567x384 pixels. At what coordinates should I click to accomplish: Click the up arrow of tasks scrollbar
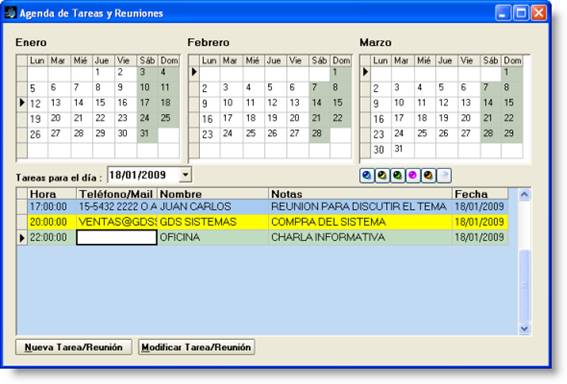[524, 195]
